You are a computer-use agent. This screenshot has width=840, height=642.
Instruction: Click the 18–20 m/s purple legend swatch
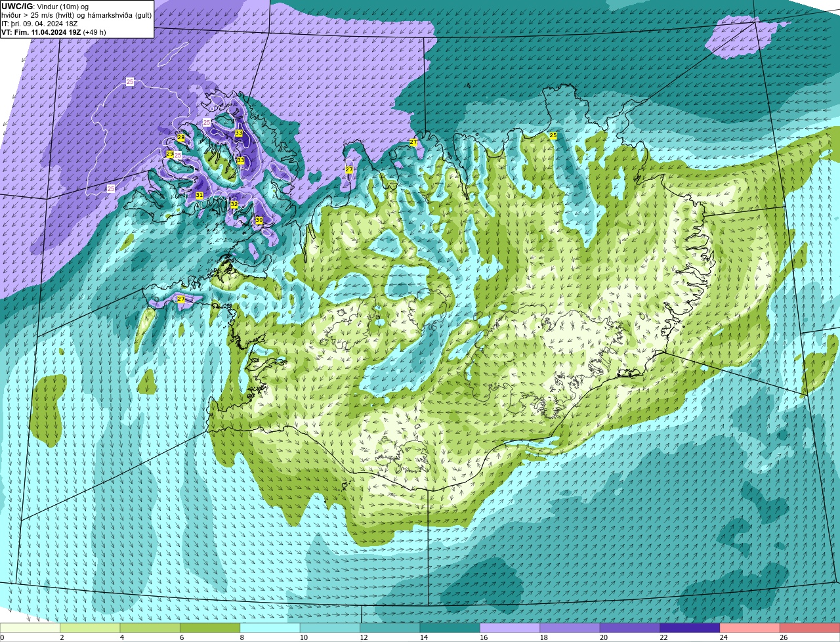click(x=571, y=628)
